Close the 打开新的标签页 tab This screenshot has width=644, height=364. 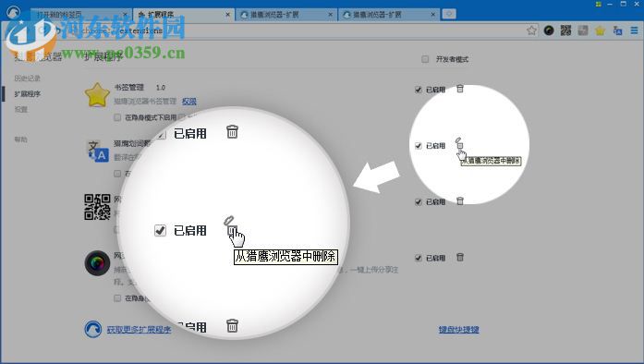tap(126, 15)
